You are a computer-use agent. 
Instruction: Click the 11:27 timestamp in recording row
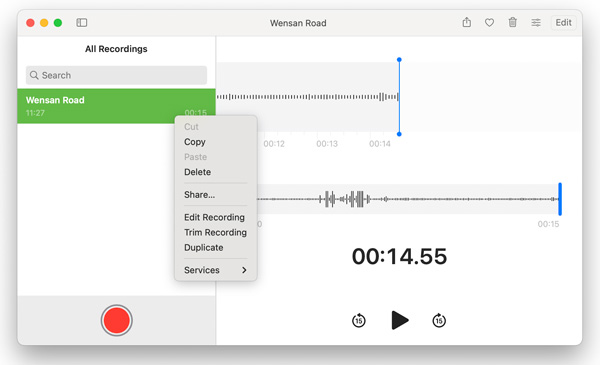point(35,113)
